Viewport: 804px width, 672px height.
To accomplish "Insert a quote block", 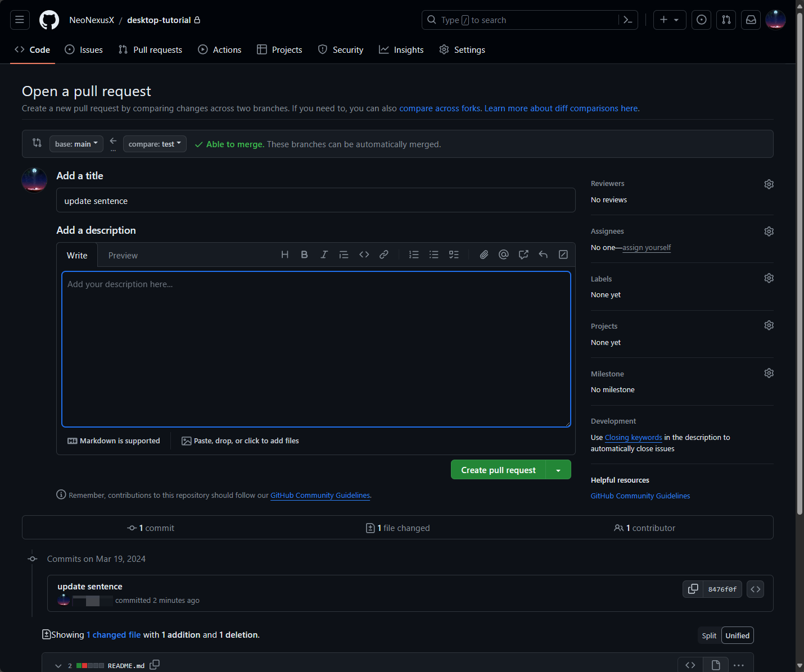I will (x=344, y=255).
